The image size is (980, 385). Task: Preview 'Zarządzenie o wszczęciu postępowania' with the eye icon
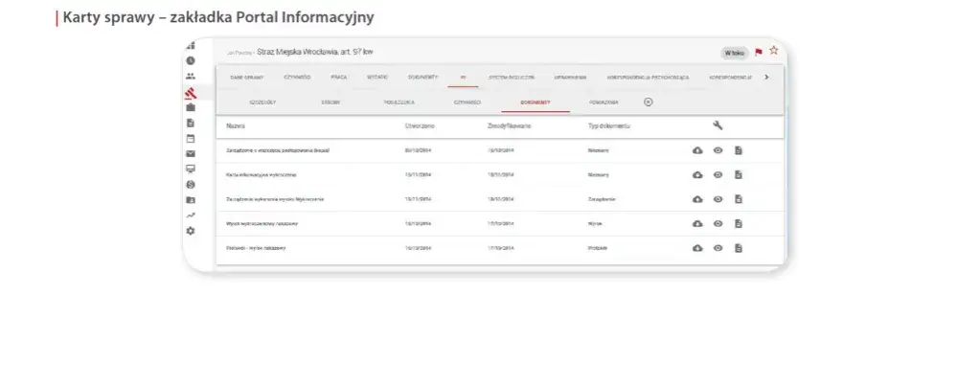[x=718, y=150]
